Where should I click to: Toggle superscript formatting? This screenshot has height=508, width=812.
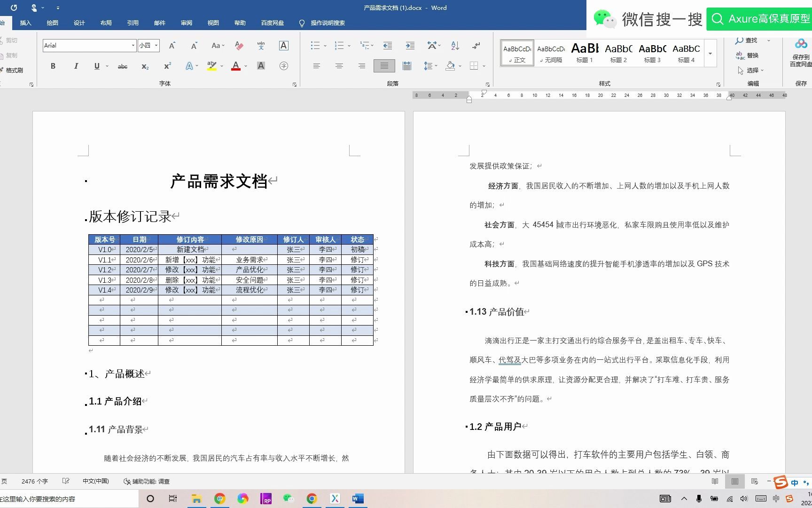(167, 66)
